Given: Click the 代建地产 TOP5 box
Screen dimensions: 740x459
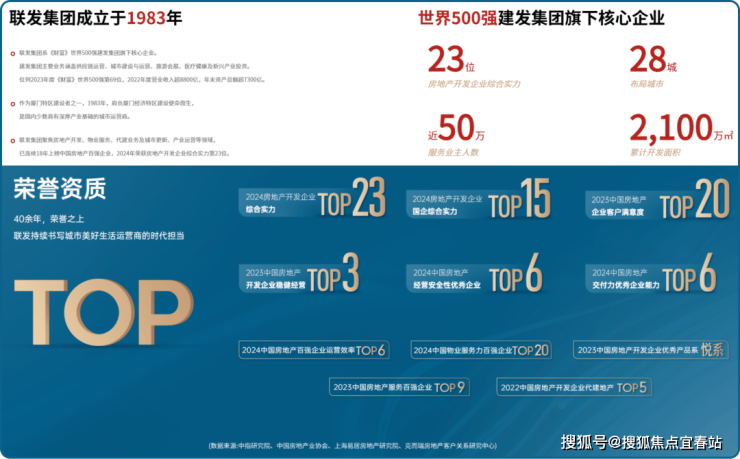Looking at the screenshot, I should [574, 387].
